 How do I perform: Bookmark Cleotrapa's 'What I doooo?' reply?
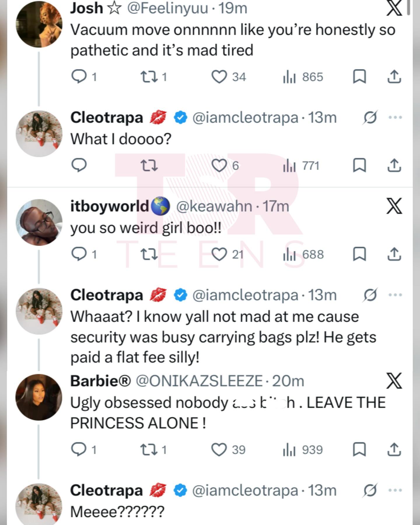click(359, 166)
